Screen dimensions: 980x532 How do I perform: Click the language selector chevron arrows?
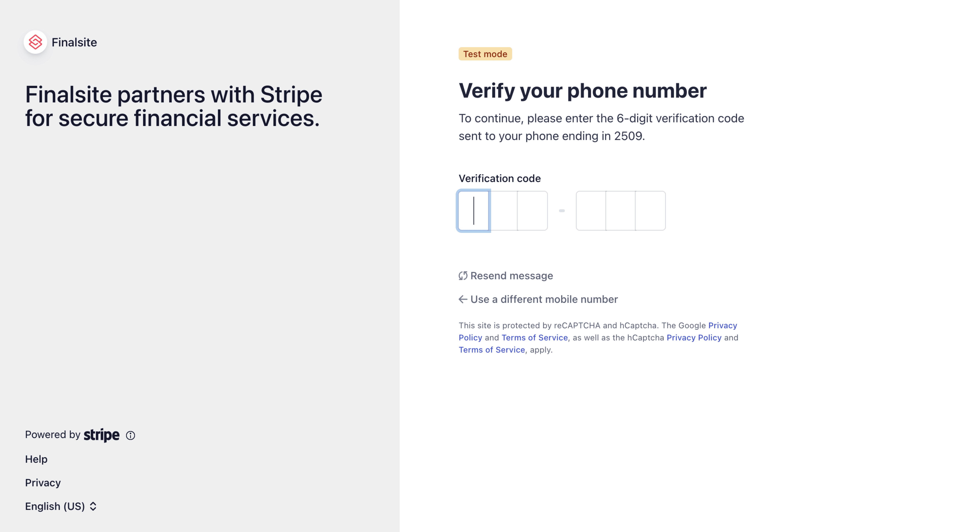(x=93, y=506)
